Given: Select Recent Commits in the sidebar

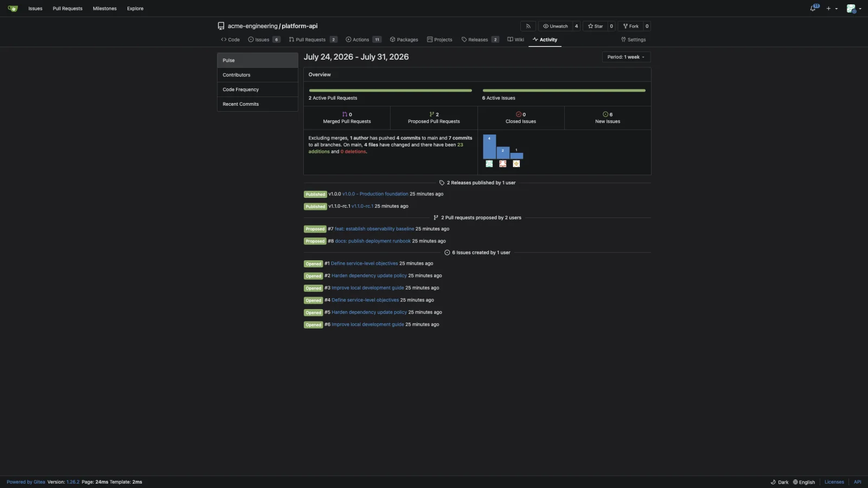Looking at the screenshot, I should (x=258, y=104).
